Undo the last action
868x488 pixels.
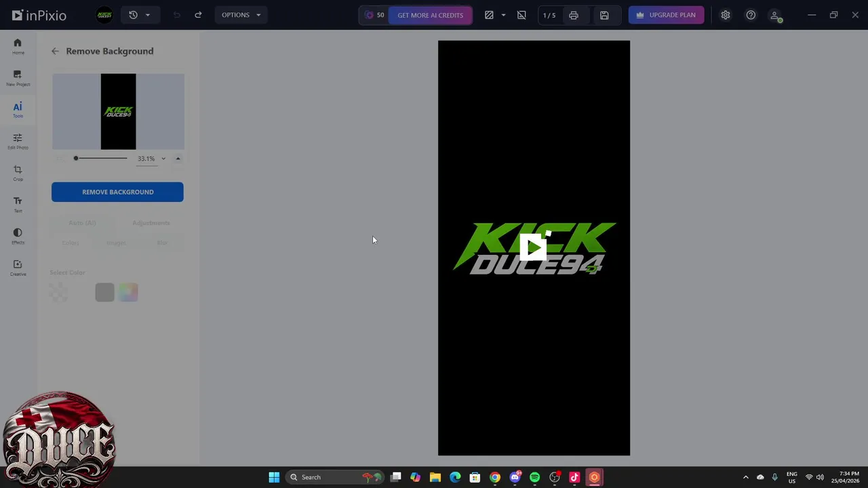pos(177,15)
